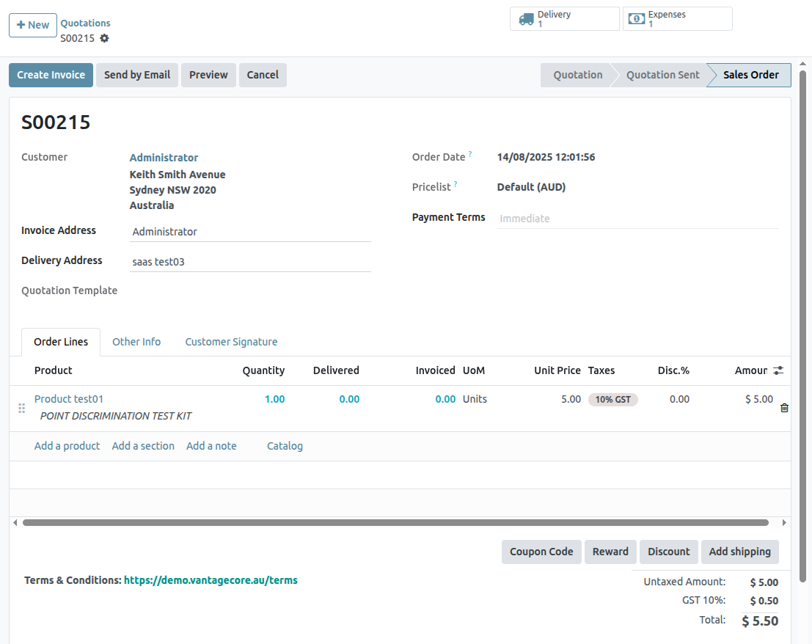Click the gear icon next to S00215
812x644 pixels.
(x=104, y=38)
